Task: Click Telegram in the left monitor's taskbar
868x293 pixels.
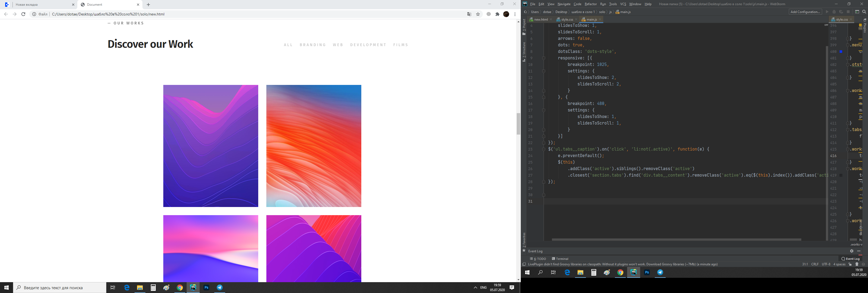Action: (x=220, y=288)
